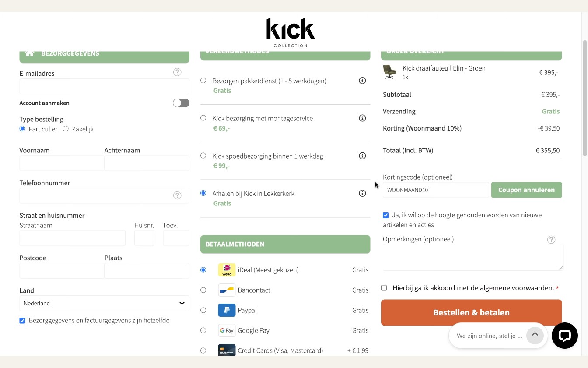The height and width of the screenshot is (368, 588).
Task: Click the help icon next to E-mailadres
Action: (177, 72)
